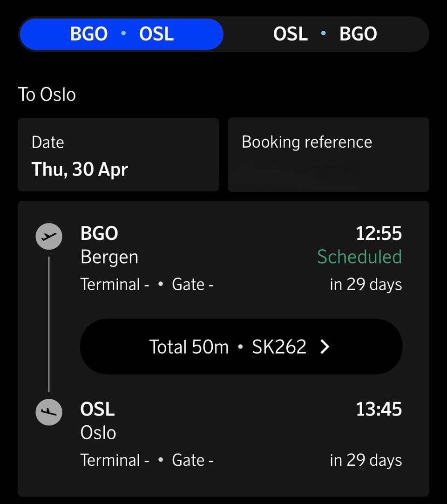Viewport: 447px width, 504px height.
Task: Select the OSL arrival airport code
Action: tap(97, 409)
